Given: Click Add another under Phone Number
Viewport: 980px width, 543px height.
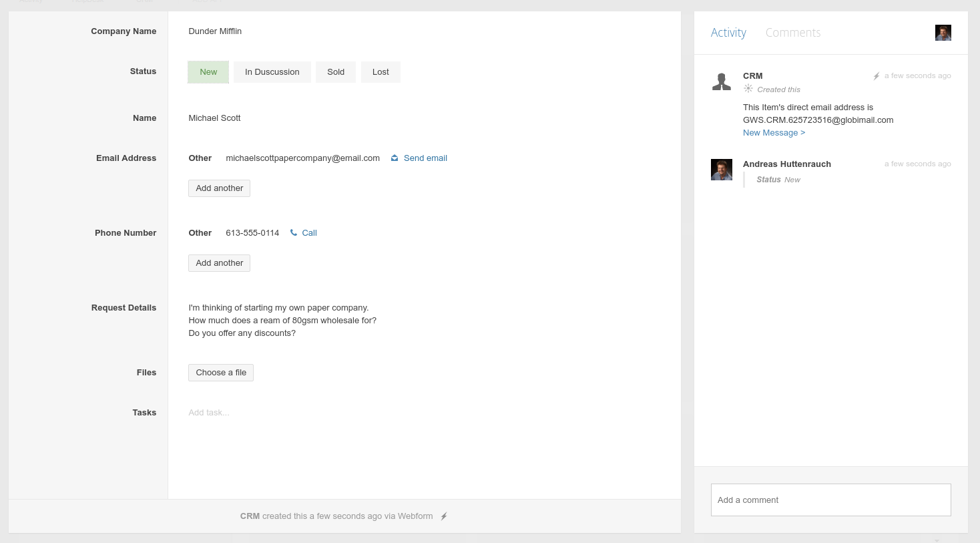Looking at the screenshot, I should point(219,263).
